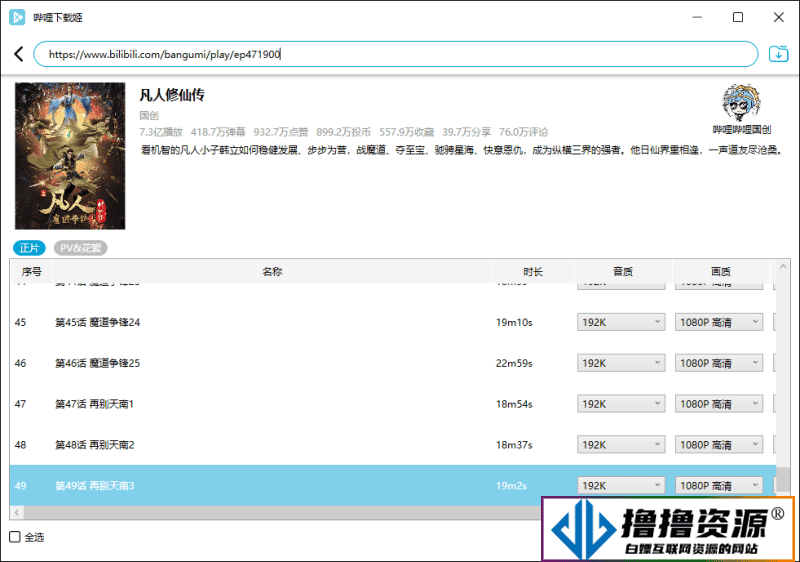
Task: Sort by the 序号 column header
Action: (31, 271)
